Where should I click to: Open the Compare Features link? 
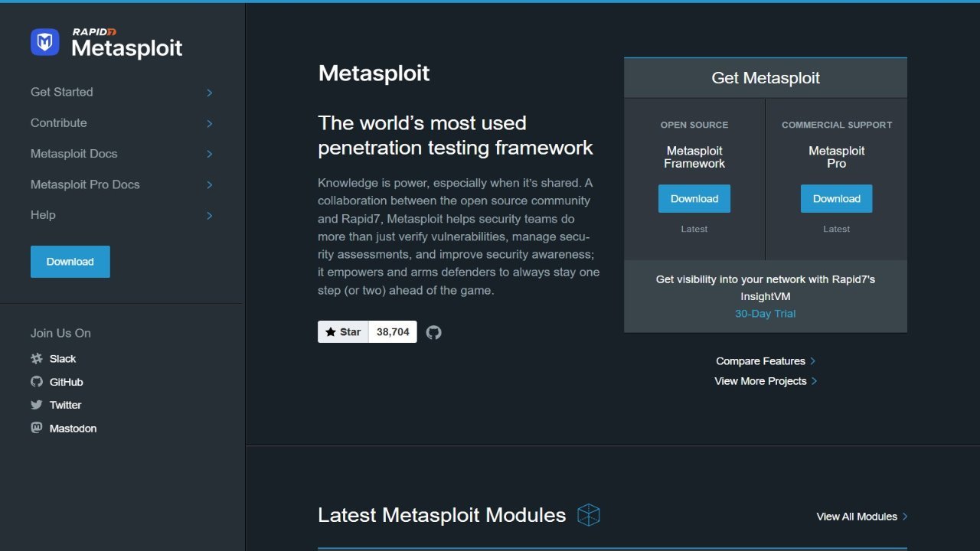coord(761,361)
